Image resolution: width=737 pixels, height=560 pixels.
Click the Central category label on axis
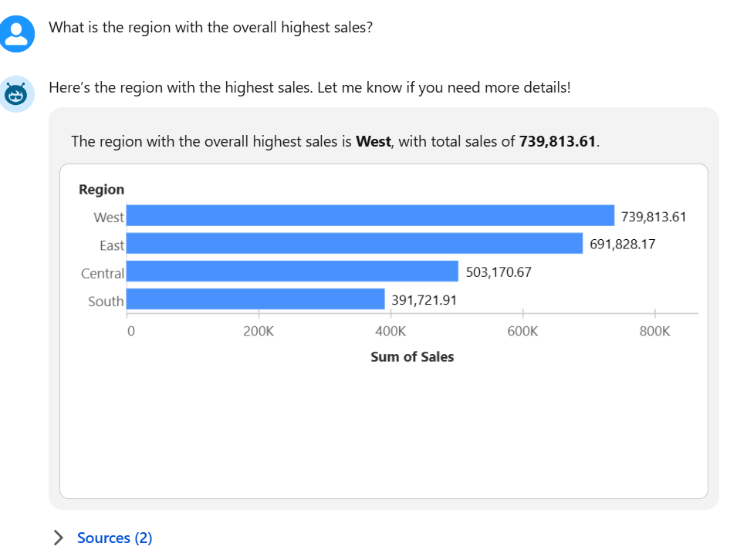[103, 273]
